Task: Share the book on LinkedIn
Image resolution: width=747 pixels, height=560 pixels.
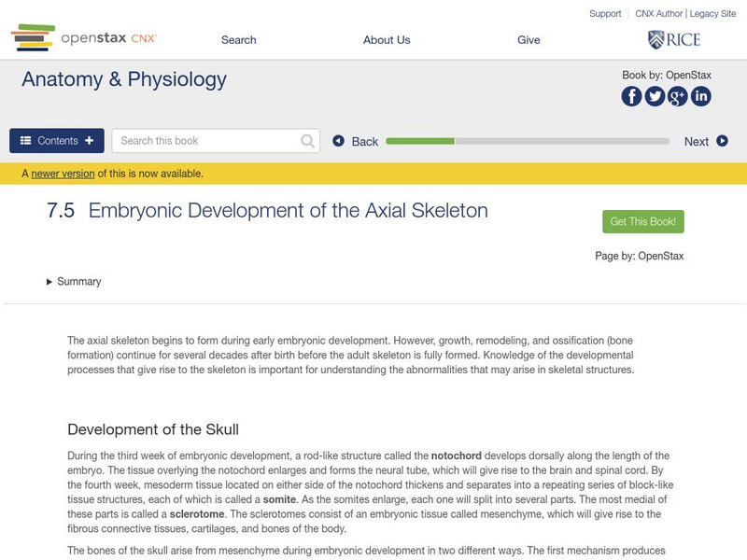Action: 700,96
